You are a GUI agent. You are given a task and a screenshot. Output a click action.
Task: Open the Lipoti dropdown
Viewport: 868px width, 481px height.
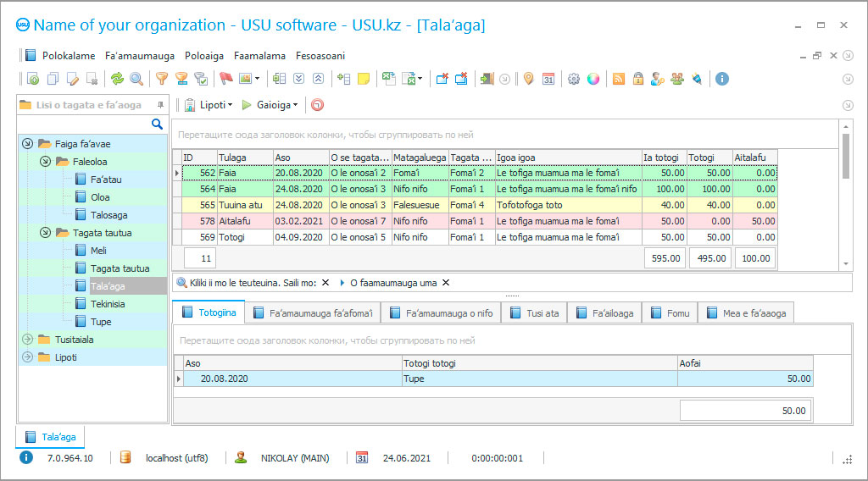[x=211, y=105]
